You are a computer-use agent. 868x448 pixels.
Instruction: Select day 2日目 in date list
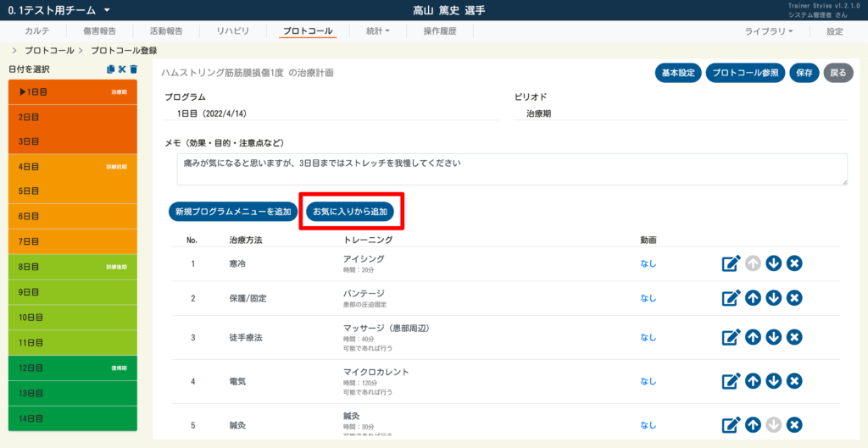(x=73, y=117)
